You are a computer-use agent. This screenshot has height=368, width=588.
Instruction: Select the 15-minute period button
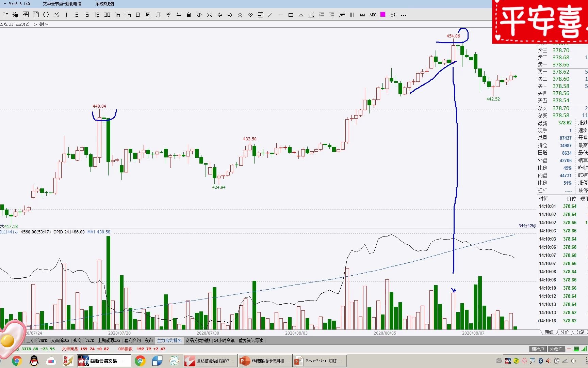97,15
